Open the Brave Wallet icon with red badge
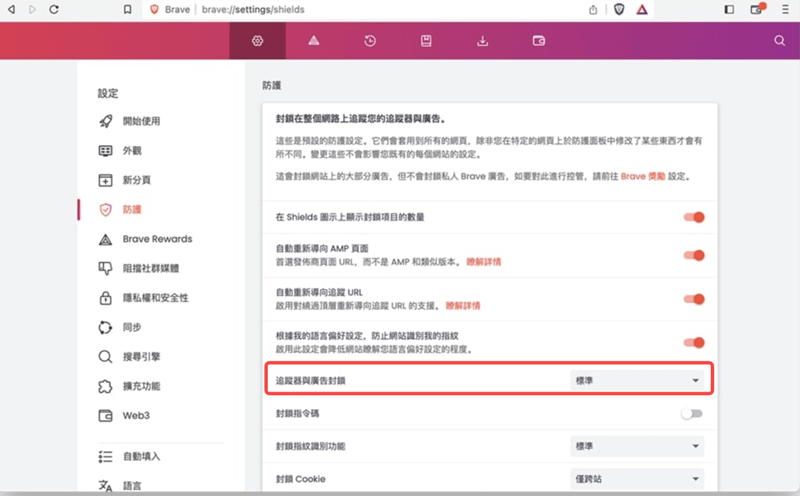 pos(757,9)
